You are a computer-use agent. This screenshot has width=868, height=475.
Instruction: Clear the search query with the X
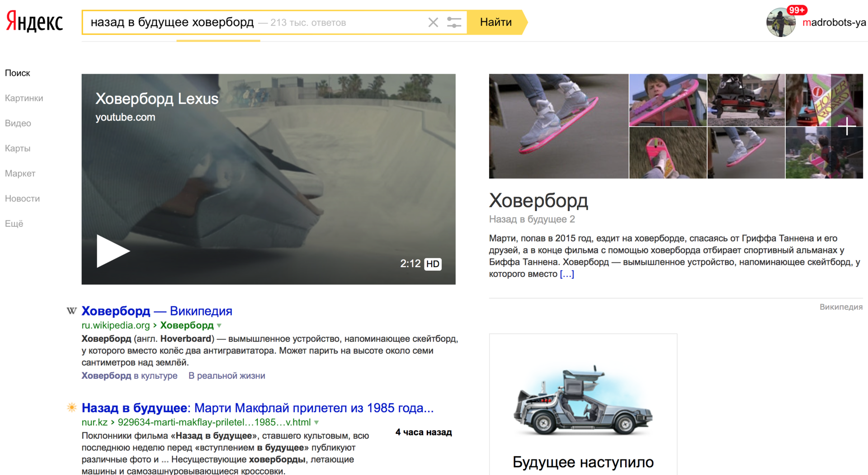[x=433, y=22]
